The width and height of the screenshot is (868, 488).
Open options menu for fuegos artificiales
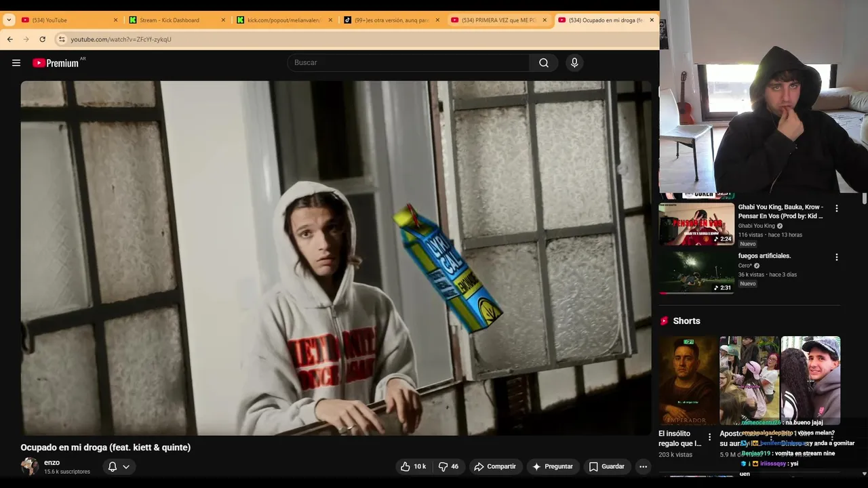coord(836,258)
